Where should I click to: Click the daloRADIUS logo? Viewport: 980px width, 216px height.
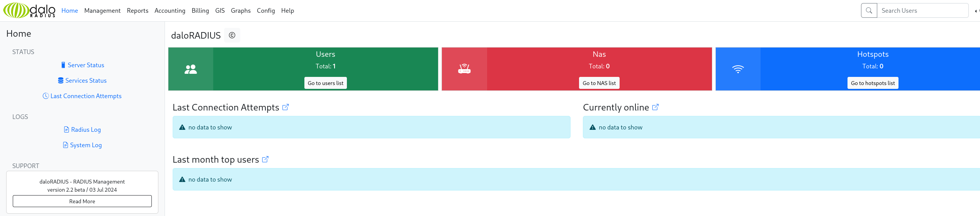pyautogui.click(x=29, y=10)
